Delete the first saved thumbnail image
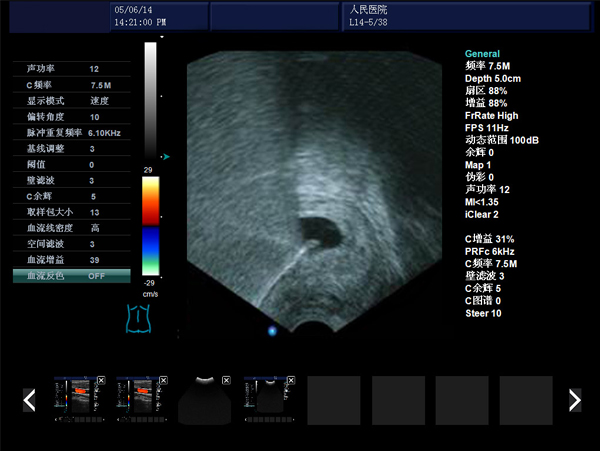The height and width of the screenshot is (451, 600). pos(101,381)
